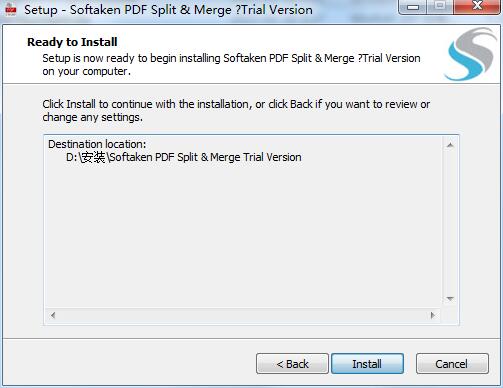Click the Install button

pyautogui.click(x=367, y=364)
